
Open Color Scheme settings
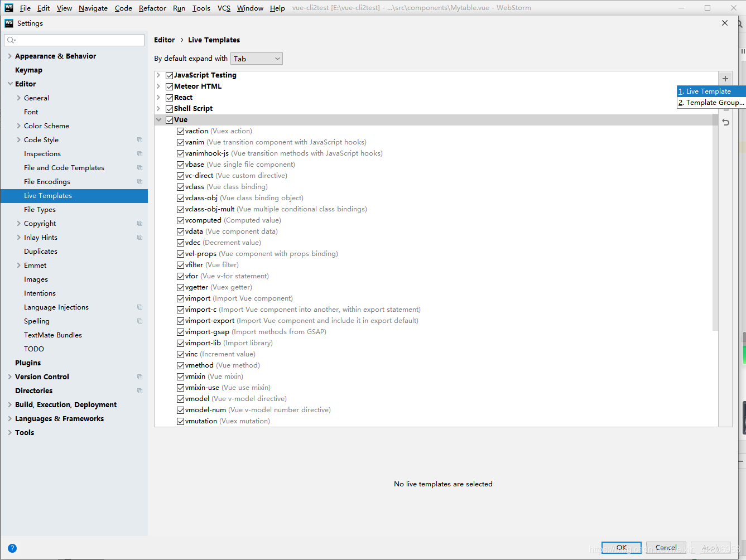click(x=46, y=126)
